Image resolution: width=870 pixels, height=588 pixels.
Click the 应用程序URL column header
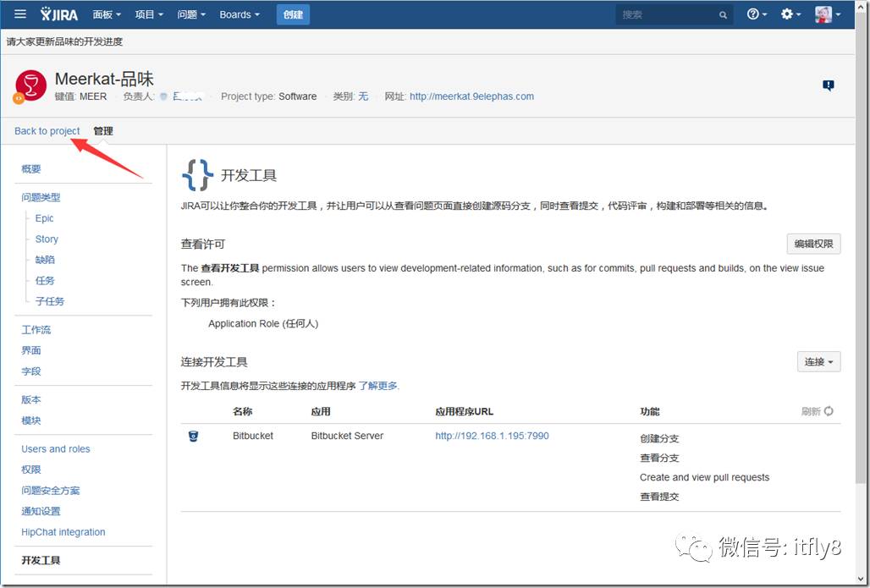465,411
